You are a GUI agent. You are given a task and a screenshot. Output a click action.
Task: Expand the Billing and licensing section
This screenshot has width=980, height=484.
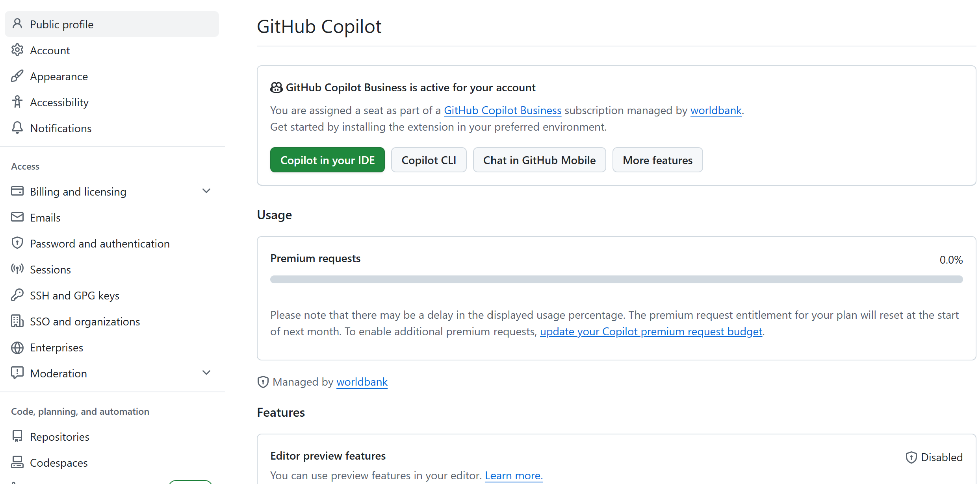[206, 191]
